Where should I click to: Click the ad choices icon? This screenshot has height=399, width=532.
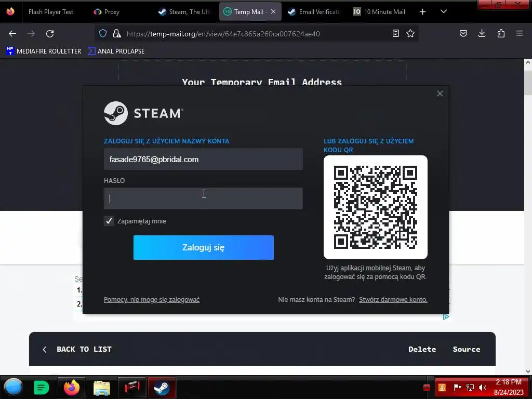(446, 316)
